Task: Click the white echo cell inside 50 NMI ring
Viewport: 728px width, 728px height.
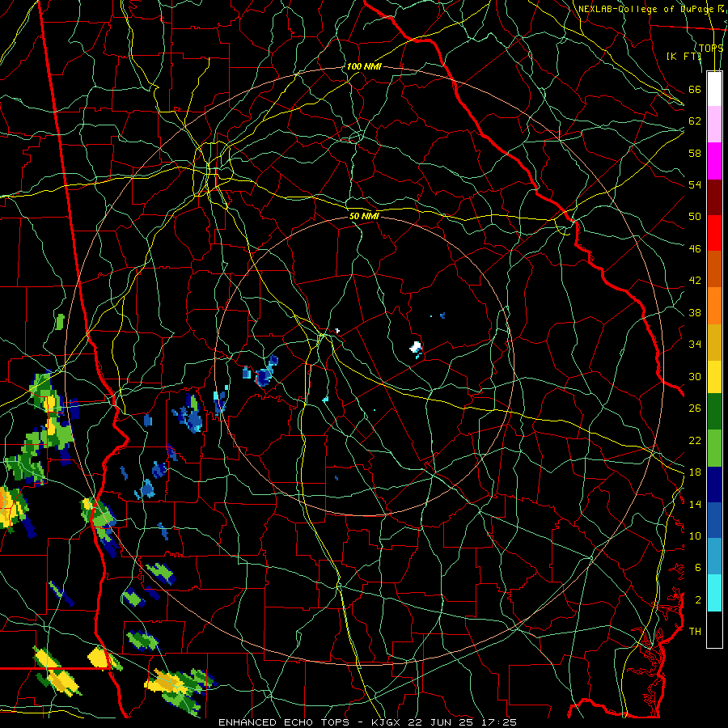Action: point(416,347)
